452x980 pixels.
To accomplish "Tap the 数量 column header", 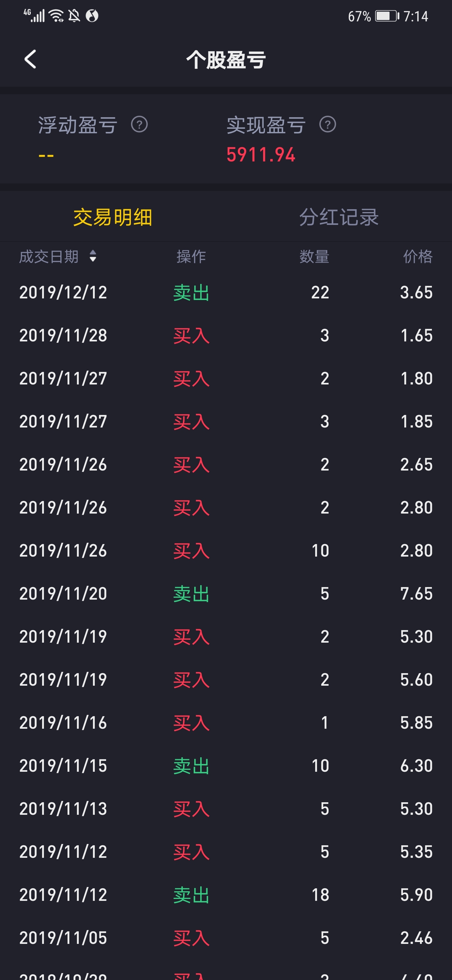I will point(314,256).
